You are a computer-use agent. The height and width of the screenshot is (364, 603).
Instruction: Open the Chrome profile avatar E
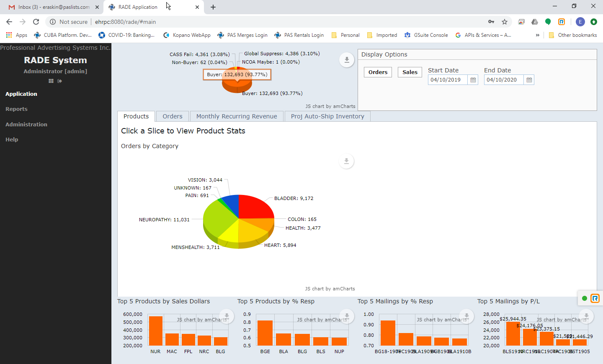point(580,22)
